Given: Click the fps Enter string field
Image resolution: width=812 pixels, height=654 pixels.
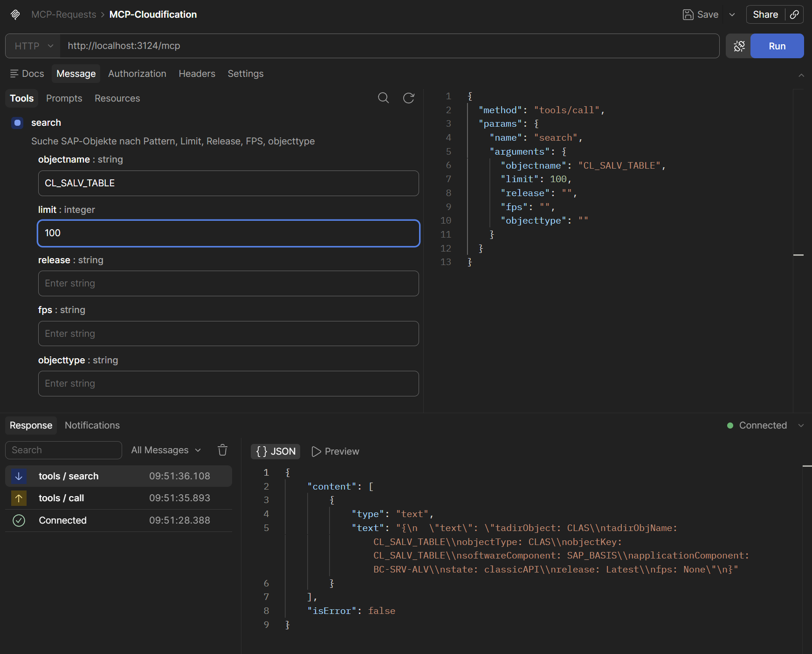Looking at the screenshot, I should 228,334.
